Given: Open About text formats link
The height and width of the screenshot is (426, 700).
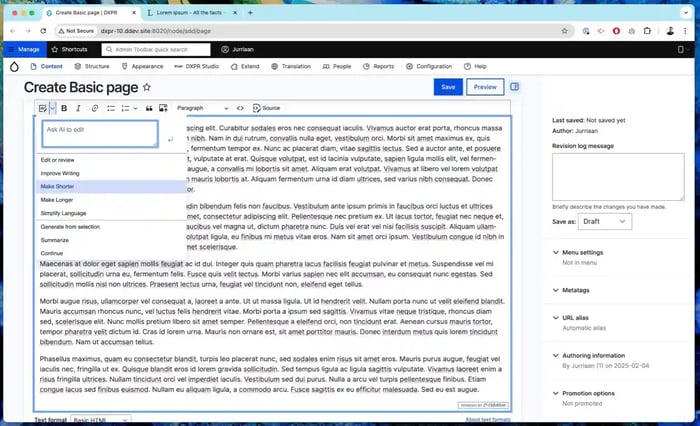Looking at the screenshot, I should coord(488,420).
